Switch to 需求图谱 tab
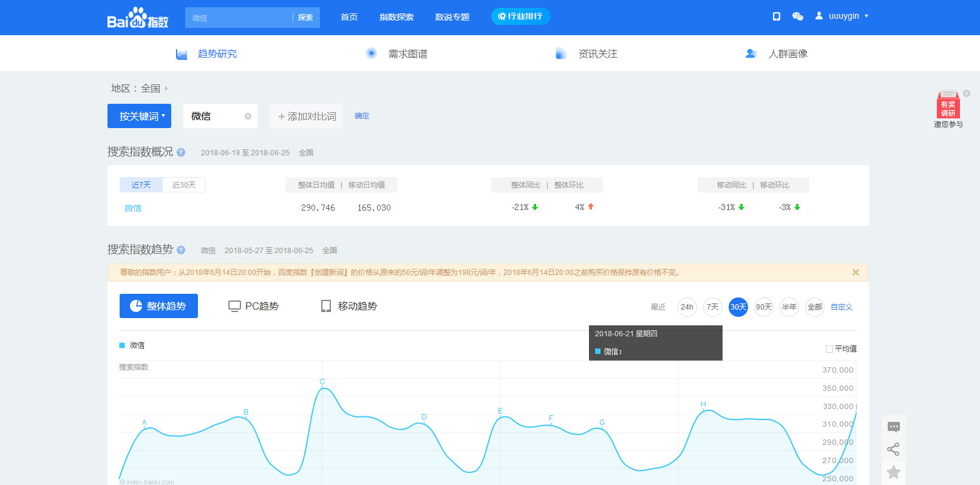This screenshot has width=980, height=485. [408, 54]
